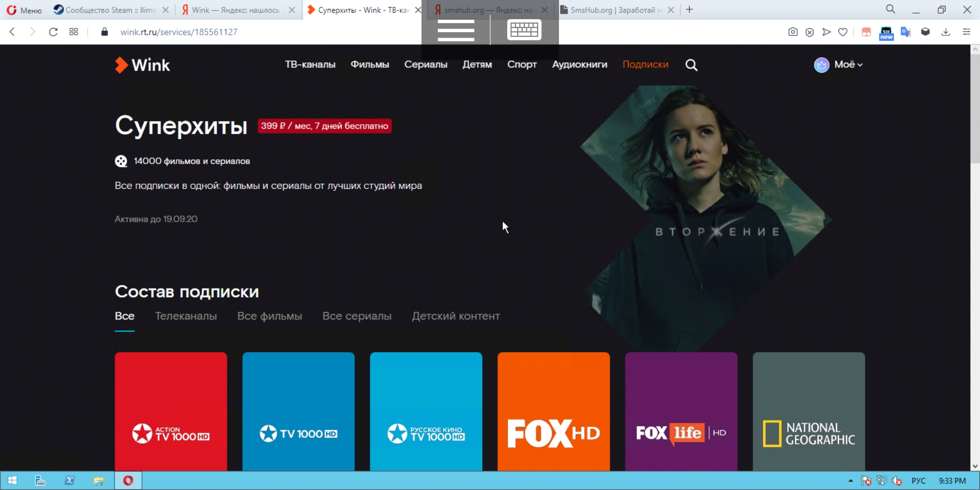Click the orange extension icon in toolbar
Viewport: 980px width, 490px height.
point(866,32)
